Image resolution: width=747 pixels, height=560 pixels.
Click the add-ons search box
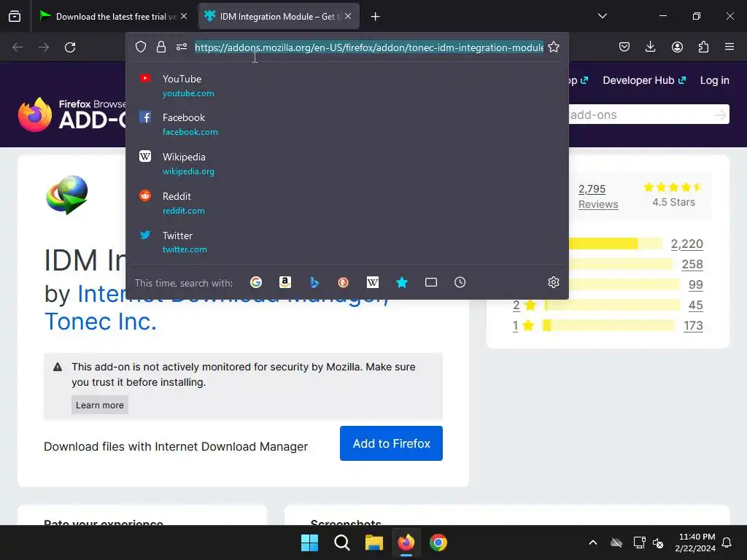640,114
